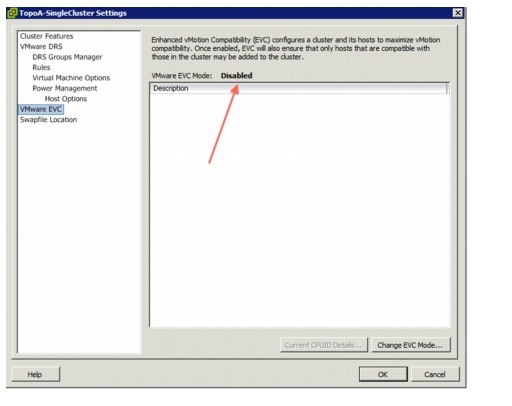This screenshot has width=512, height=406.
Task: Open Swapfile Location settings
Action: point(48,120)
